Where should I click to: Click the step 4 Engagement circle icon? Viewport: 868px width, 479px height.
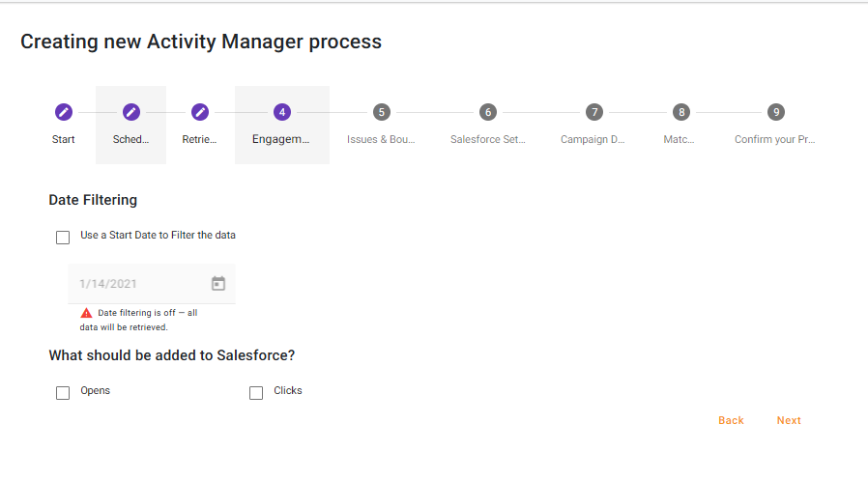[x=282, y=112]
